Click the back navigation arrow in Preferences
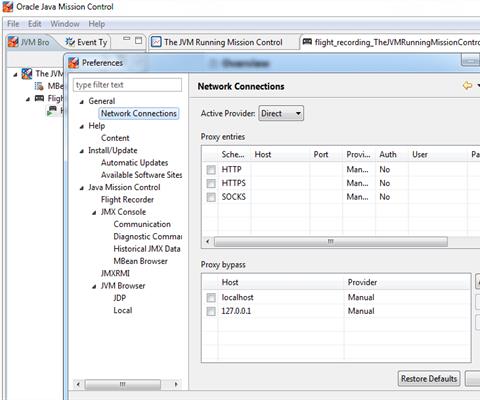The height and width of the screenshot is (400, 480). pos(467,86)
